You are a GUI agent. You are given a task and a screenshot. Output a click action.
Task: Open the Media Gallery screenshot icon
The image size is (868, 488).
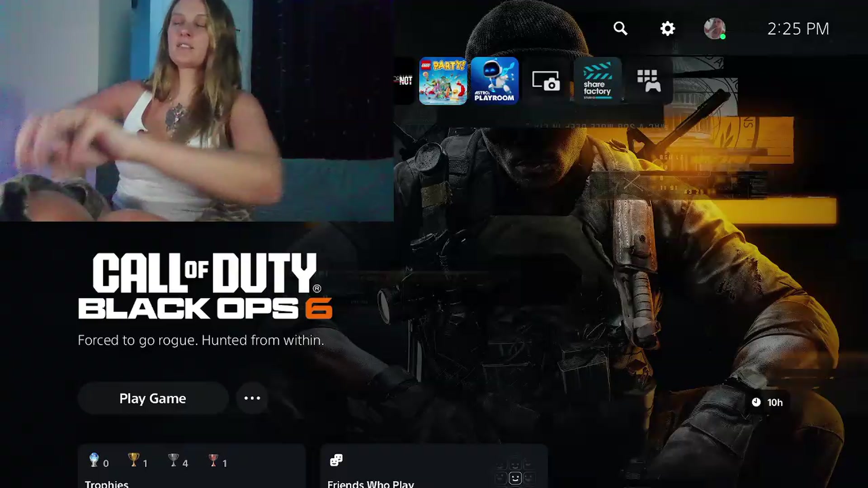[546, 81]
